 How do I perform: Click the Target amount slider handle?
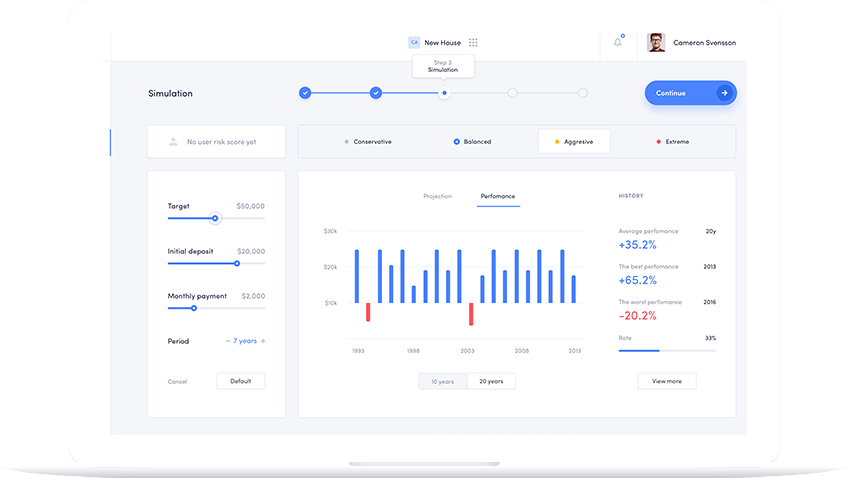click(215, 218)
